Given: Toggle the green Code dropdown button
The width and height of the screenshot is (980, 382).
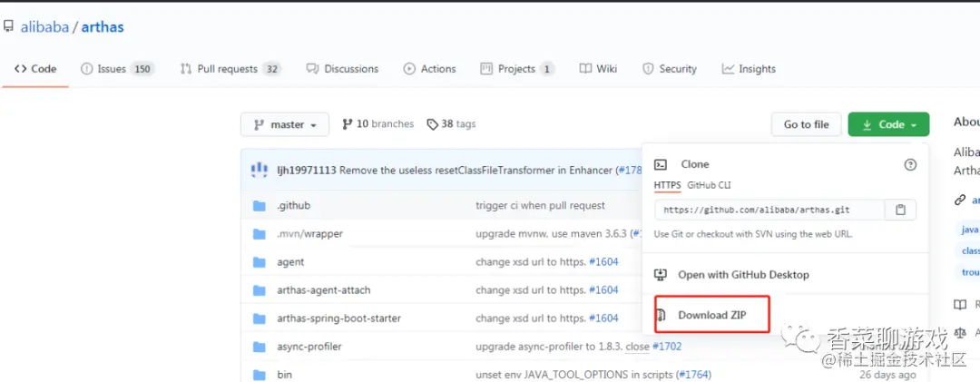Looking at the screenshot, I should tap(888, 124).
